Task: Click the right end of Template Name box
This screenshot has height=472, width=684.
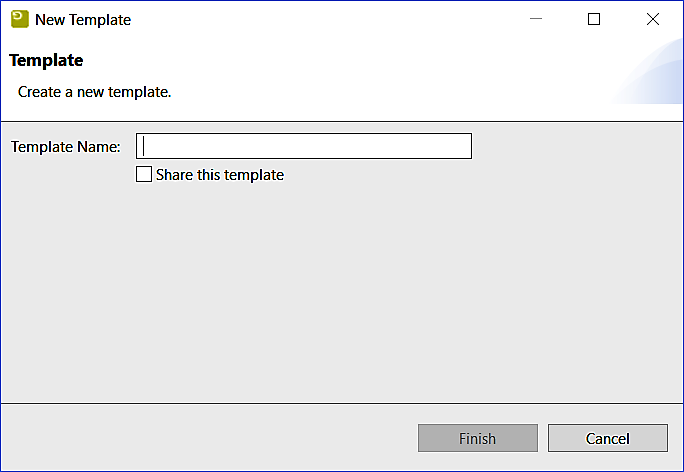Action: point(460,146)
